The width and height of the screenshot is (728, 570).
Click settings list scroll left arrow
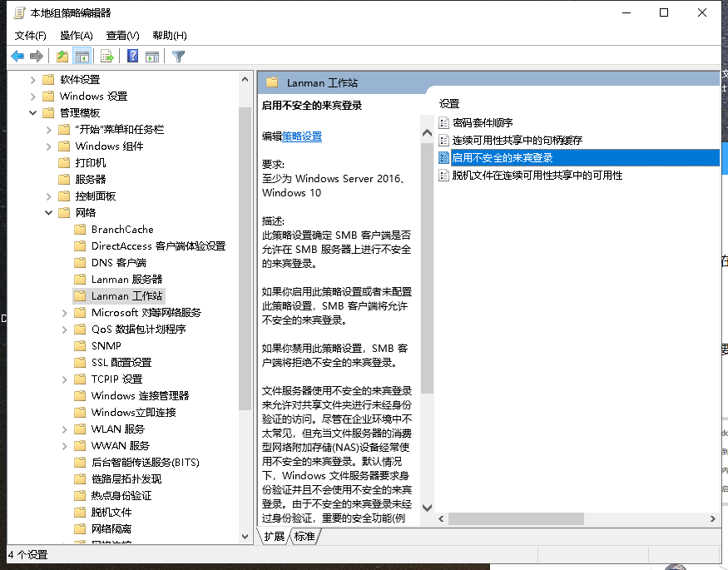pyautogui.click(x=441, y=519)
